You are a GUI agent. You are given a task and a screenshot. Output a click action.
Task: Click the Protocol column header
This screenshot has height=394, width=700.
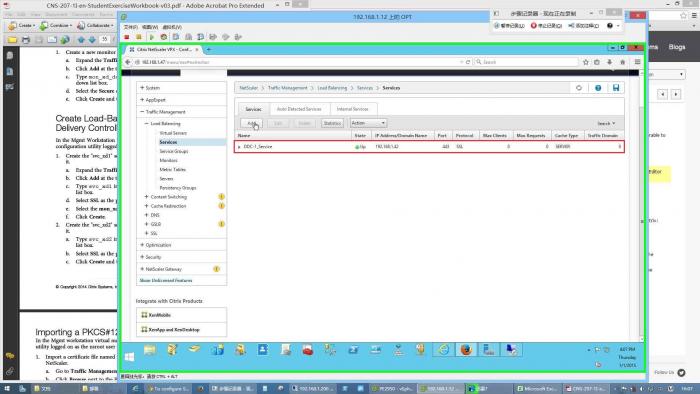[x=464, y=135]
